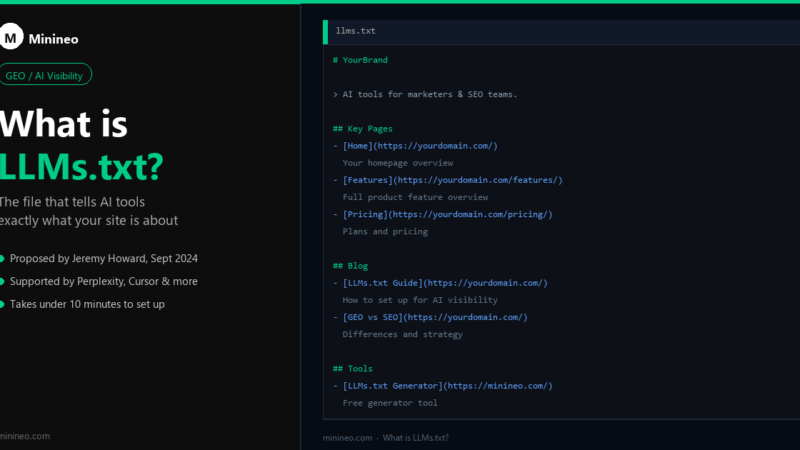Open the Pricing page link
Image resolution: width=800 pixels, height=450 pixels.
pos(447,214)
